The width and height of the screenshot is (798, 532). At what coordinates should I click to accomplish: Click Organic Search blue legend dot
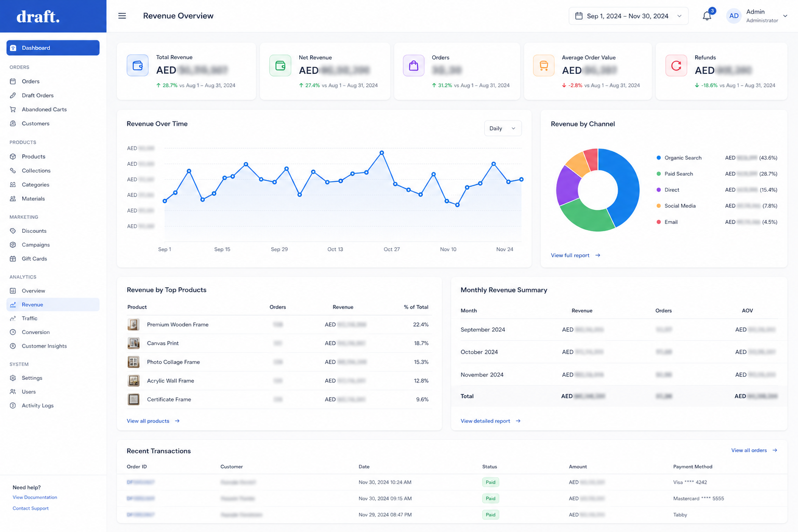point(659,158)
